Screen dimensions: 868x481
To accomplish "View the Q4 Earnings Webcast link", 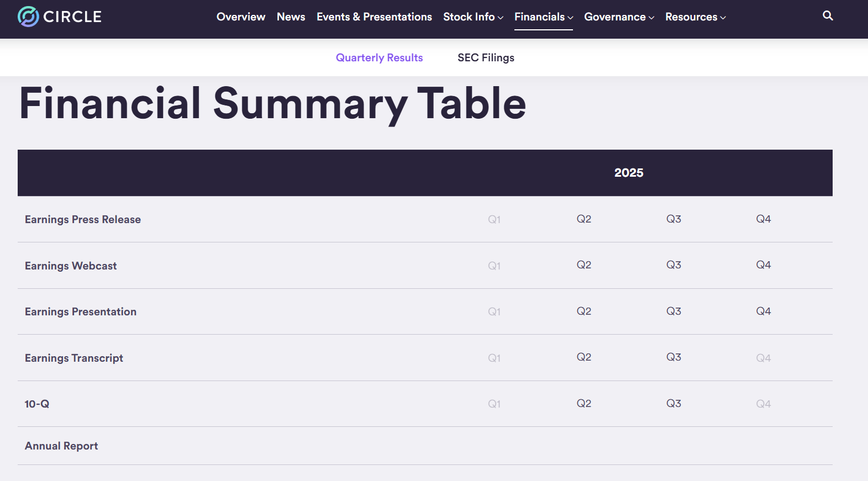I will click(x=763, y=265).
